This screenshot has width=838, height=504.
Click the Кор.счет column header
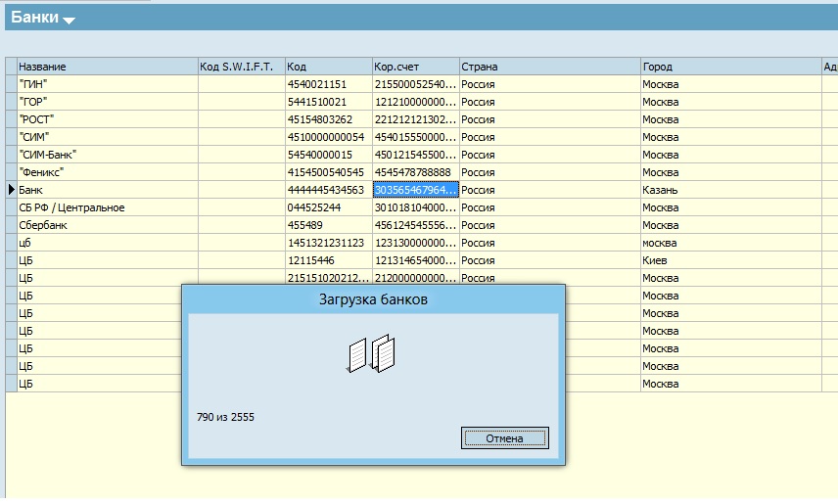coord(416,67)
